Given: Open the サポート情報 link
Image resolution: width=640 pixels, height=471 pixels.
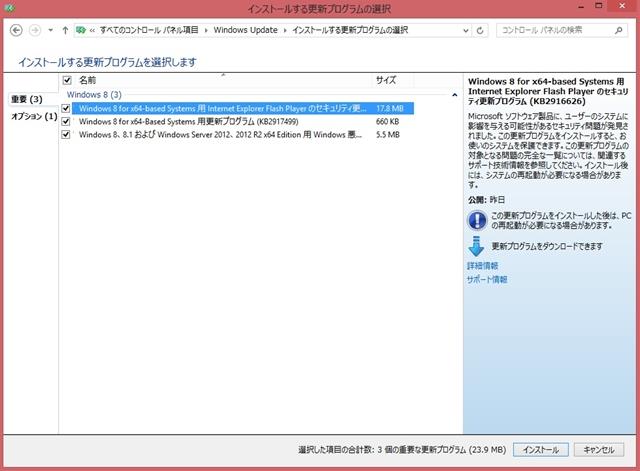Looking at the screenshot, I should click(487, 280).
